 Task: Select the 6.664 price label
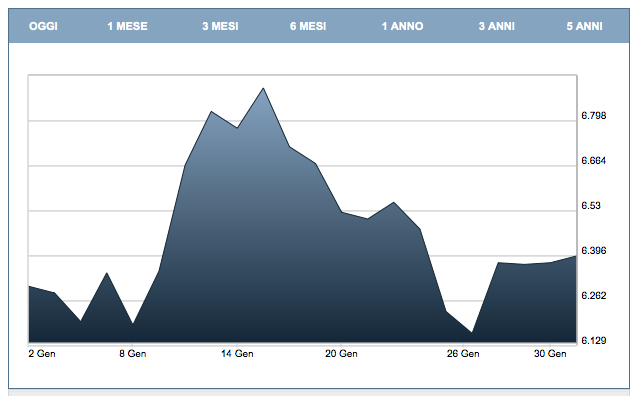[x=594, y=161]
